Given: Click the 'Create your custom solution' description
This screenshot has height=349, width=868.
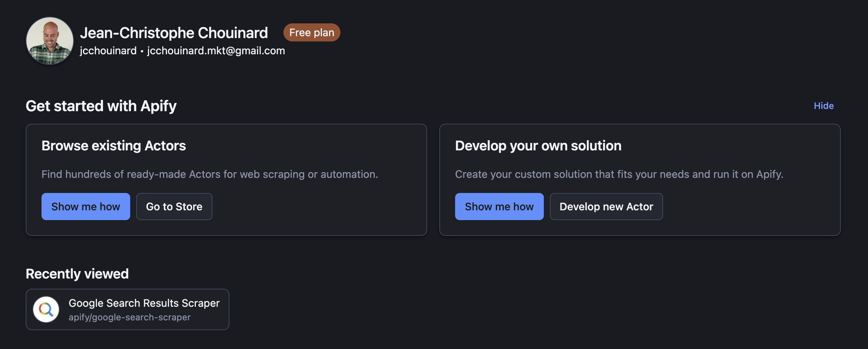Looking at the screenshot, I should [619, 174].
